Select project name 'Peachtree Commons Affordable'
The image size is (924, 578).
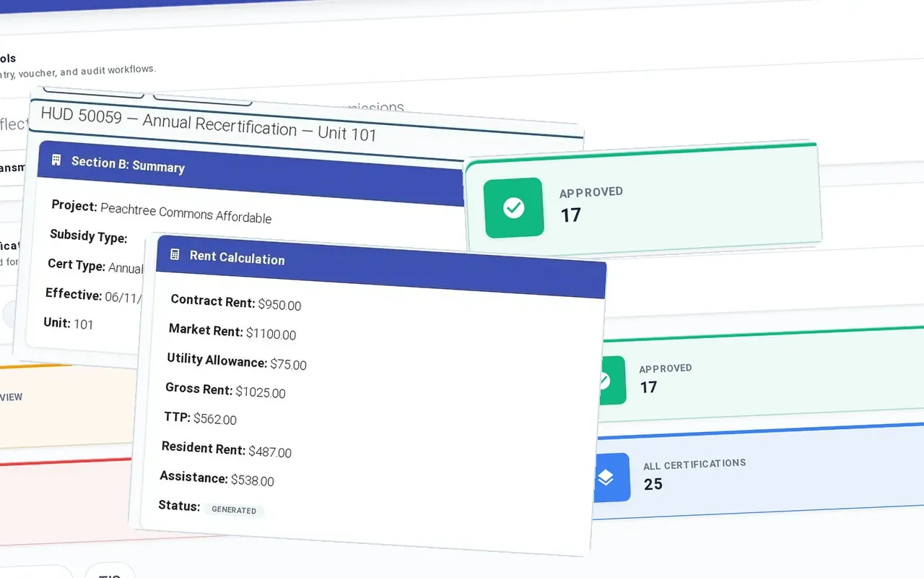coord(186,212)
